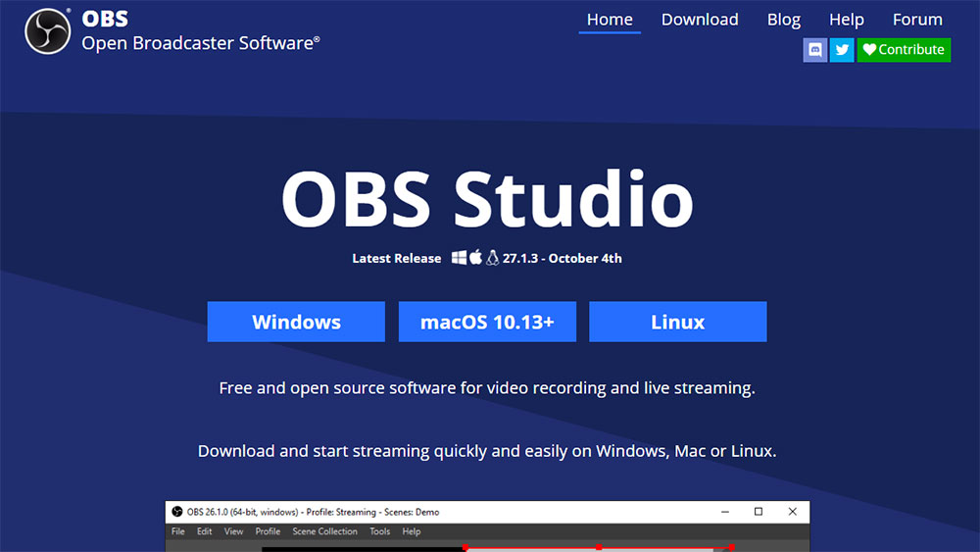Click the green Contribute button
Image resolution: width=980 pixels, height=552 pixels.
(904, 50)
